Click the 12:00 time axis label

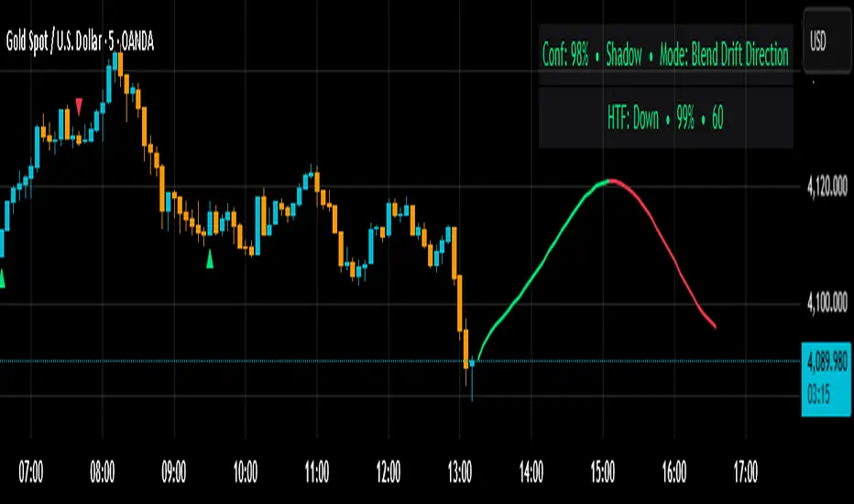pos(389,472)
